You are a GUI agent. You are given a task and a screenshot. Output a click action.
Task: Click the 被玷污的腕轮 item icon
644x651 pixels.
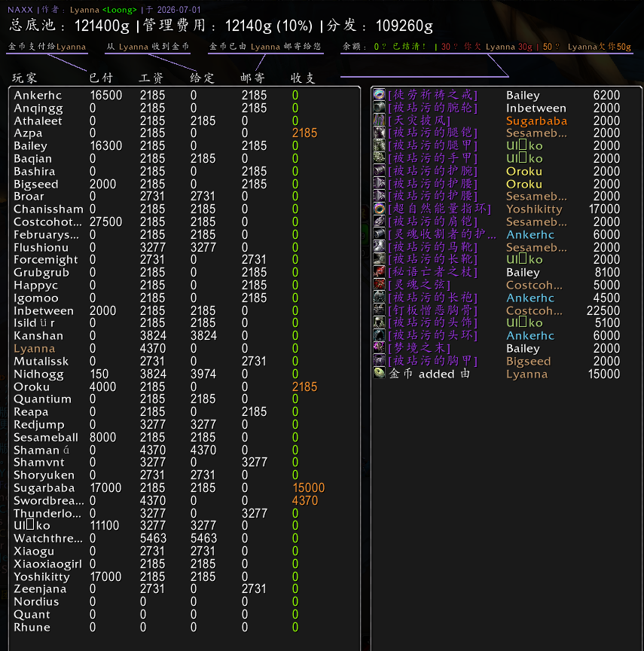click(380, 108)
